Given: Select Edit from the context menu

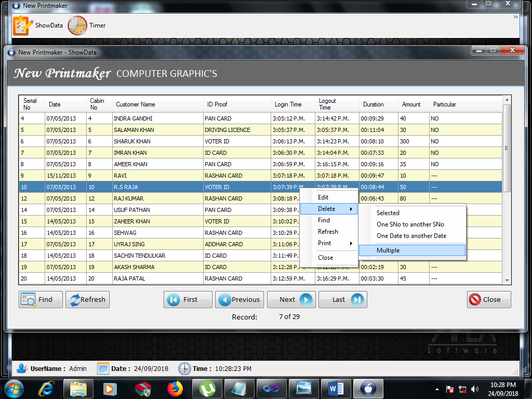Looking at the screenshot, I should click(x=323, y=197).
